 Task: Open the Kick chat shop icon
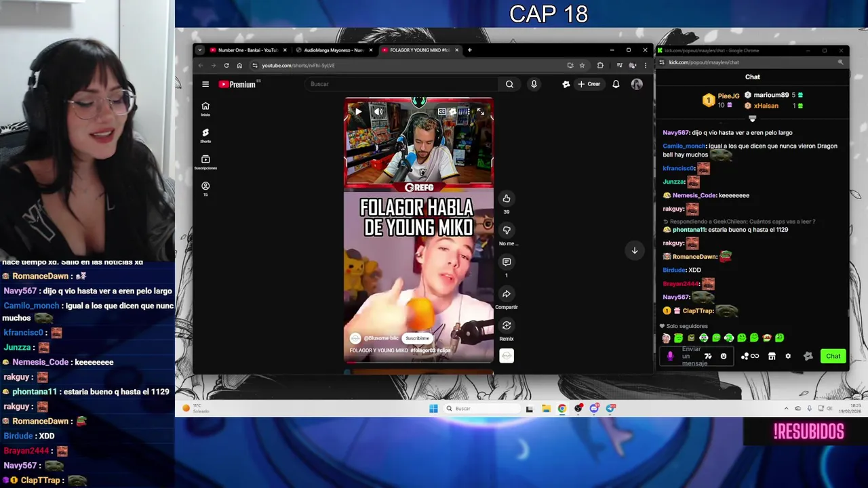point(771,357)
